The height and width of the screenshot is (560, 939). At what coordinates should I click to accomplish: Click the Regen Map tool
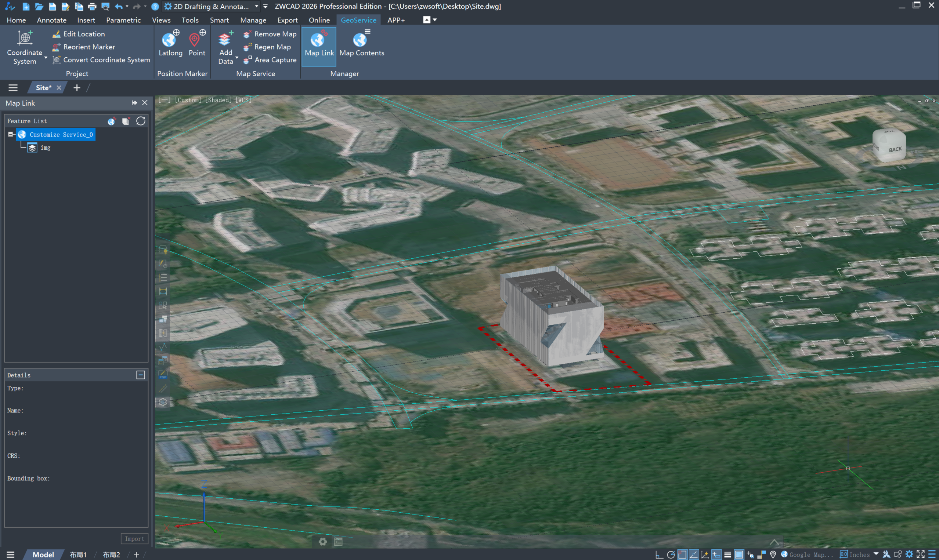tap(267, 47)
